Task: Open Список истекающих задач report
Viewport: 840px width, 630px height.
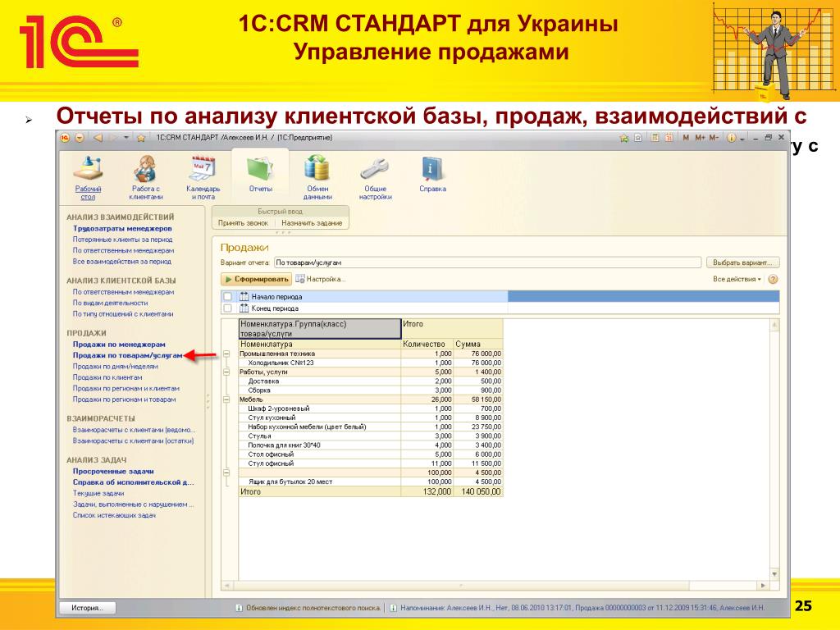Action: point(114,515)
